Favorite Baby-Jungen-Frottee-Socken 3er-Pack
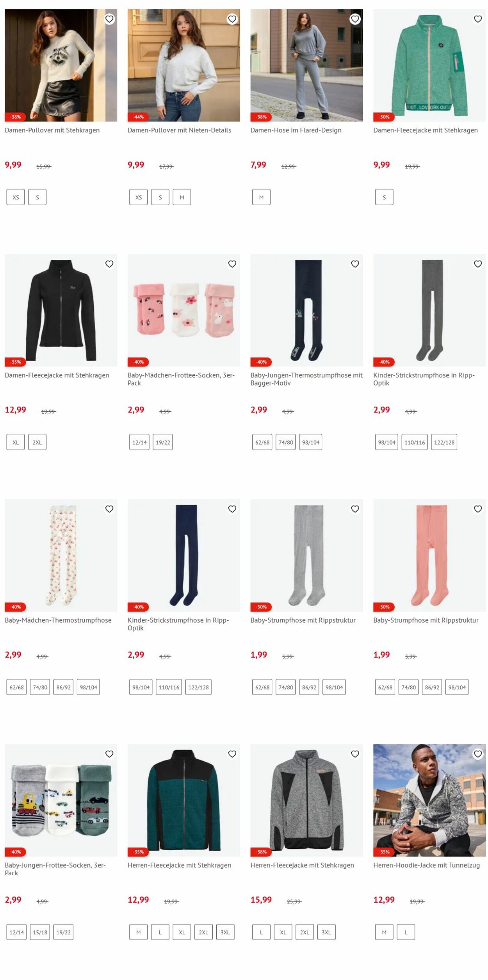The height and width of the screenshot is (980, 488). (109, 754)
